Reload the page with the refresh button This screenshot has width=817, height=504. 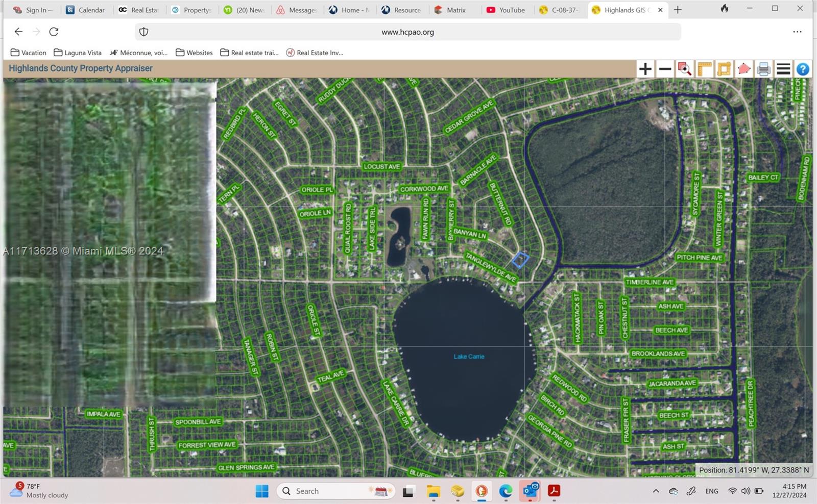pyautogui.click(x=54, y=32)
